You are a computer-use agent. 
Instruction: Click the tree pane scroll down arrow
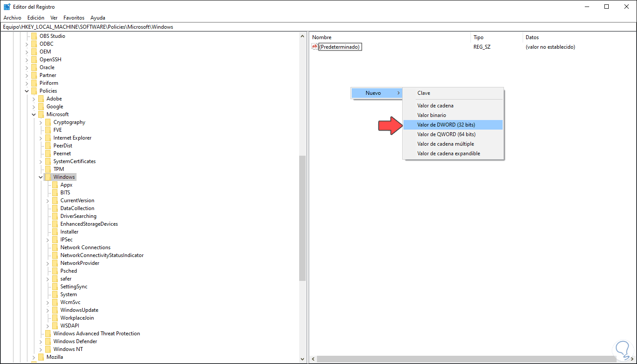pyautogui.click(x=303, y=359)
